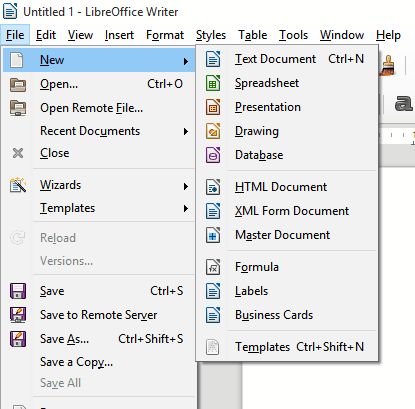Click the Close X icon

point(18,153)
